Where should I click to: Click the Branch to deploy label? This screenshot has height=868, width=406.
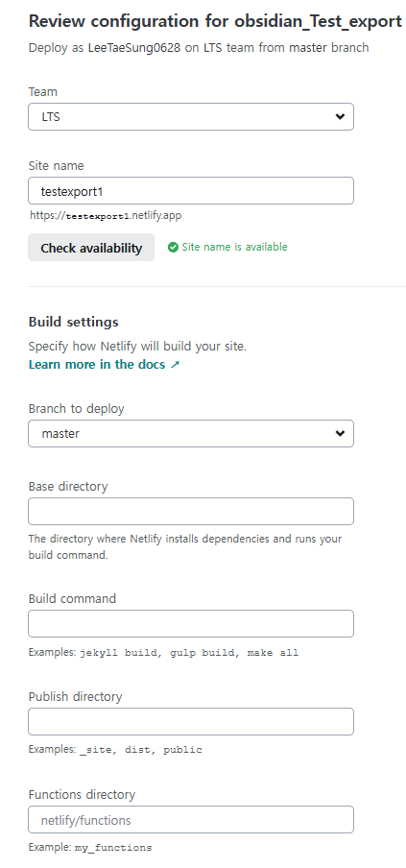[77, 408]
